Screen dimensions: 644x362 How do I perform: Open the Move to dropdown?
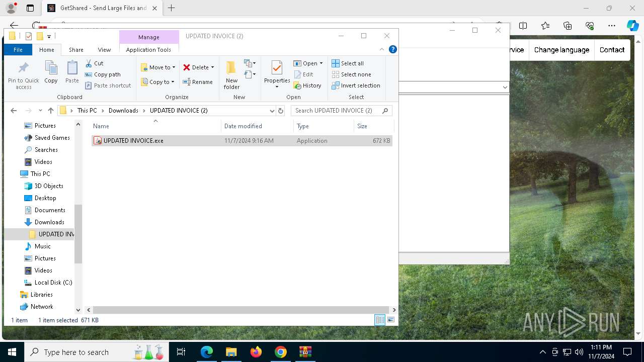(x=158, y=67)
